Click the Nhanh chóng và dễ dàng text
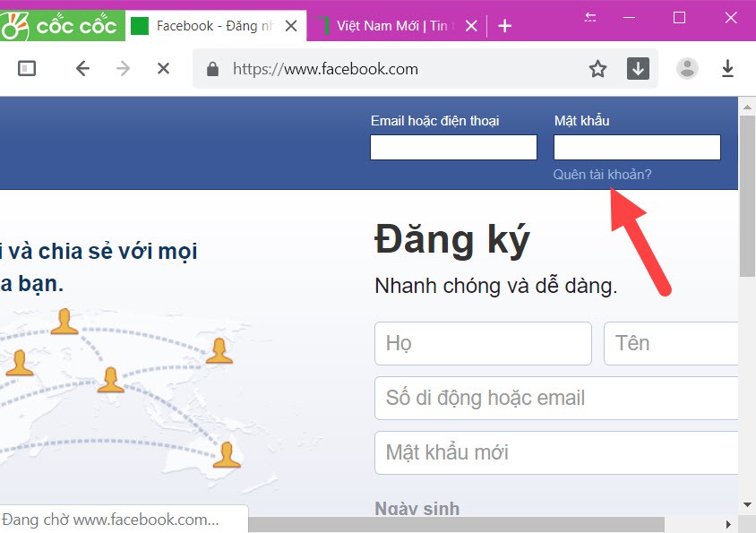 (496, 286)
